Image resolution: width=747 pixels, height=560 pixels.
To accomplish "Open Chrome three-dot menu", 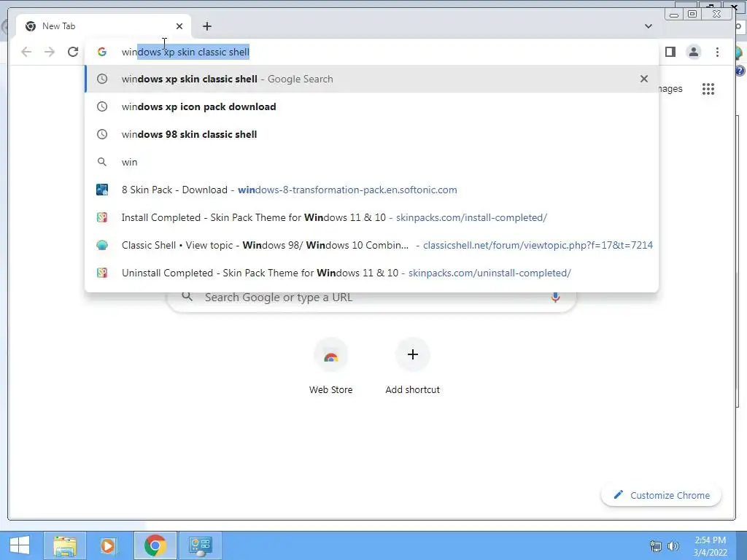I will coord(718,52).
